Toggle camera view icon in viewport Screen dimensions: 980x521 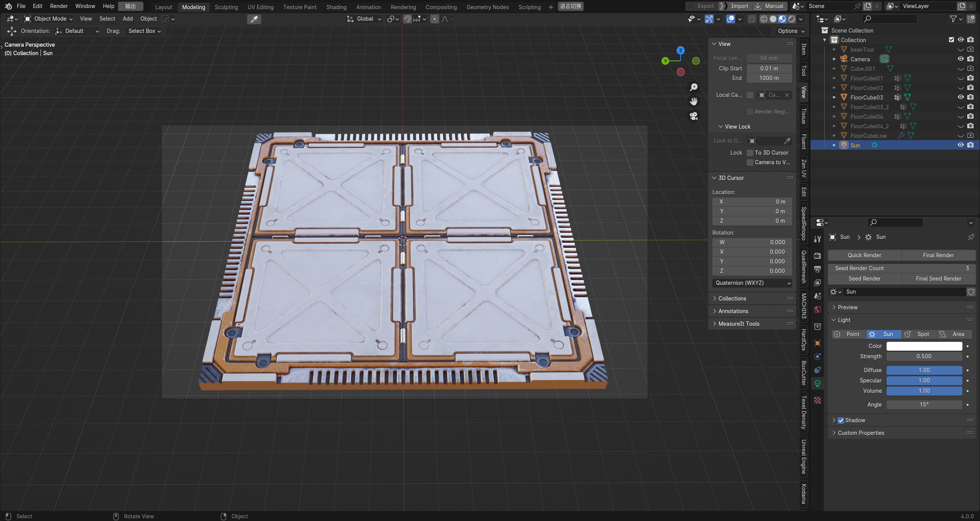694,116
